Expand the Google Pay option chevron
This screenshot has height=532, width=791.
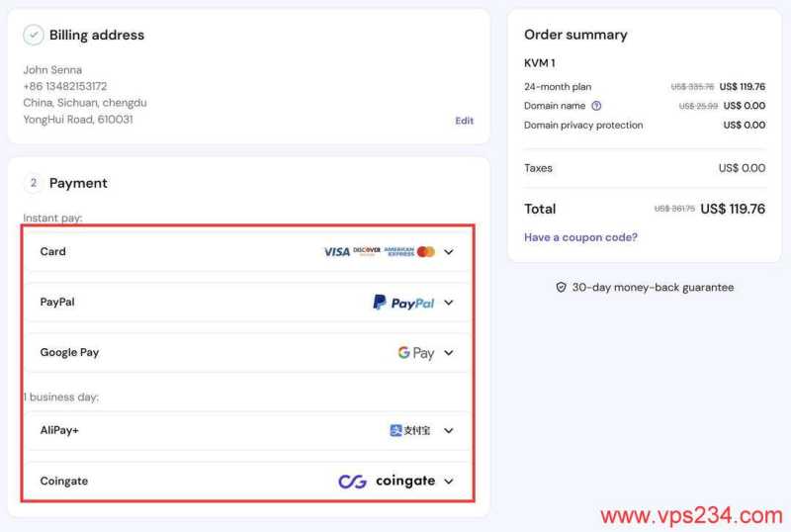pos(449,353)
